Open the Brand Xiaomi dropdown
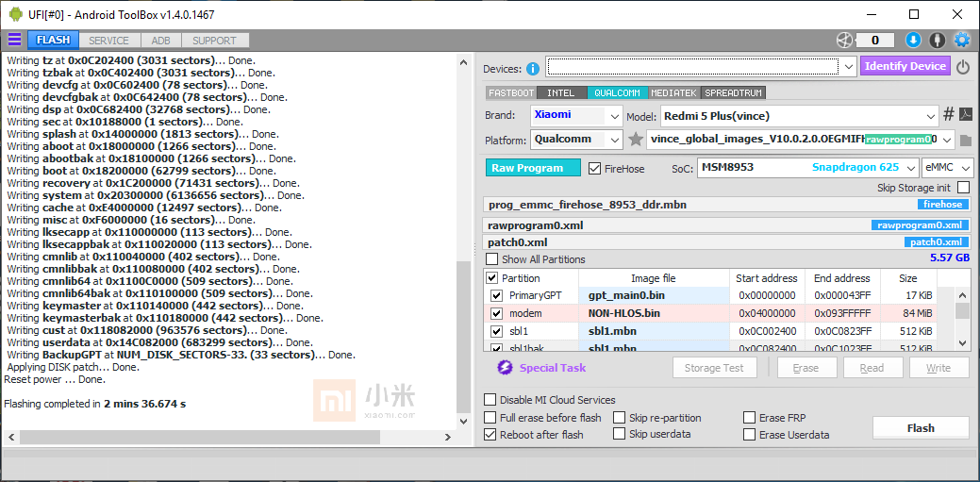The height and width of the screenshot is (482, 980). point(614,116)
